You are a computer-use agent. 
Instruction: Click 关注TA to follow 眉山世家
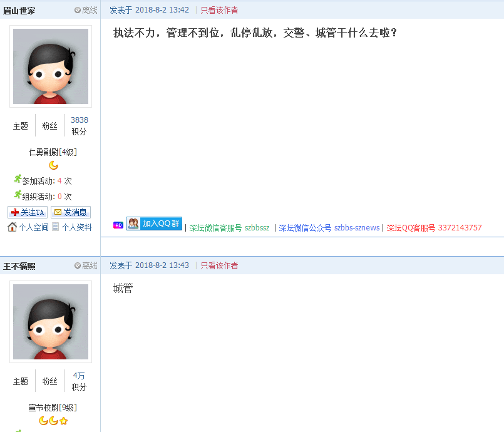28,212
